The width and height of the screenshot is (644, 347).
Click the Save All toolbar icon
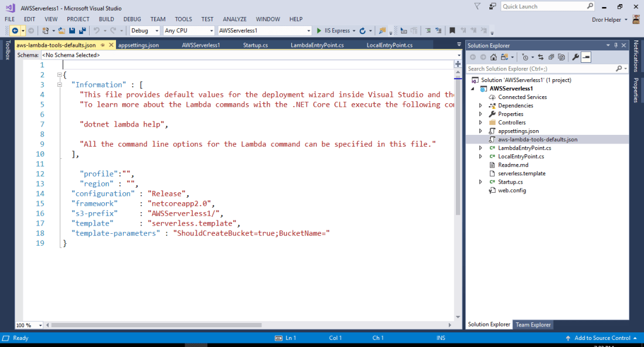(x=83, y=30)
